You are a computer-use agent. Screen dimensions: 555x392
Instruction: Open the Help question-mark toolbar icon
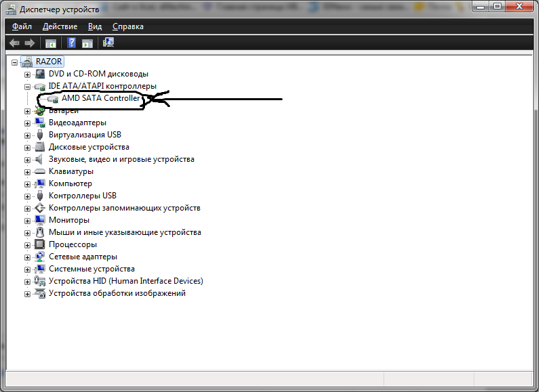(x=72, y=43)
